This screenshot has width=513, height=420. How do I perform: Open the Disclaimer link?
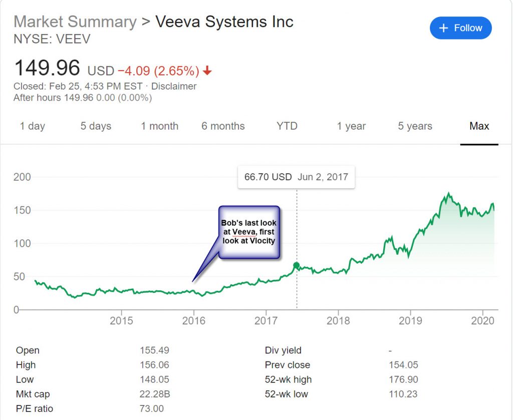(174, 86)
